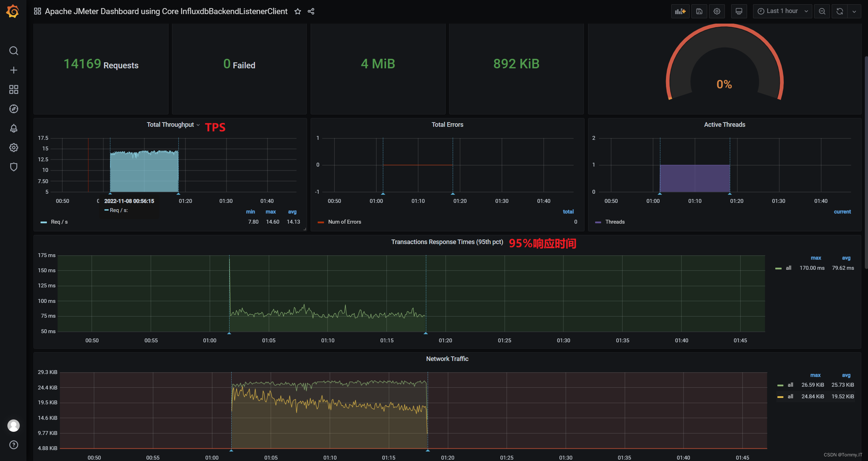
Task: Open the Last 1 hour time range picker
Action: click(x=782, y=11)
